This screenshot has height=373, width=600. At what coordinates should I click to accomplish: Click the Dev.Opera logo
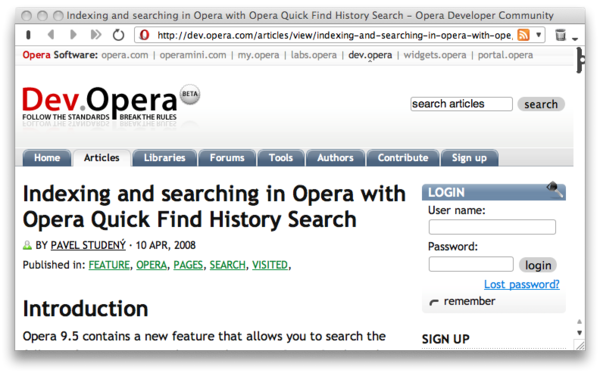tap(99, 103)
